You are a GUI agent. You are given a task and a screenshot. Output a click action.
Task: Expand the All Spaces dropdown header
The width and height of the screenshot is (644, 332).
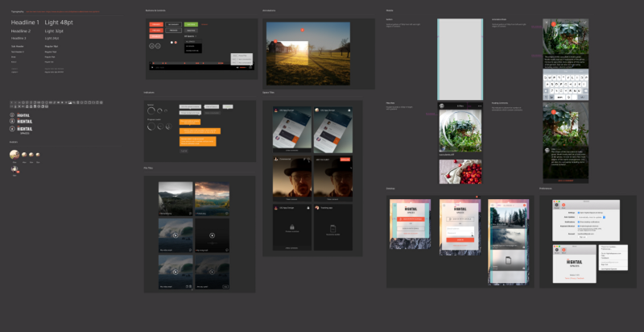191,36
